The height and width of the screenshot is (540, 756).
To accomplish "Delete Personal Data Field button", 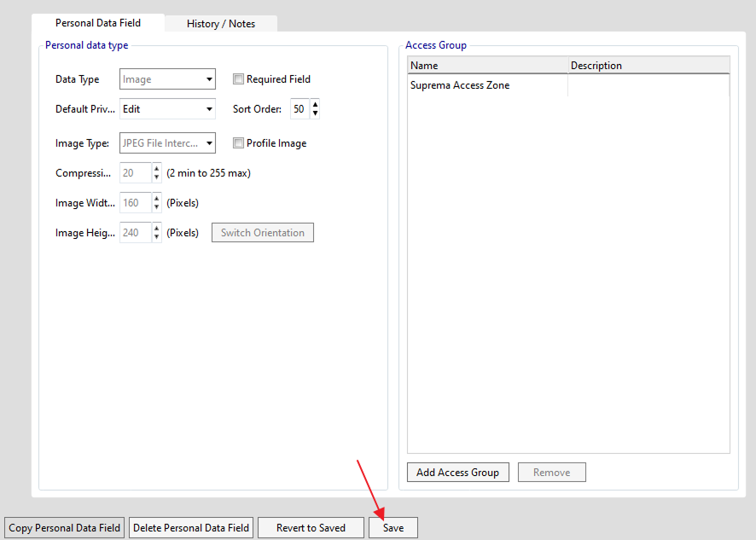I will (x=191, y=528).
